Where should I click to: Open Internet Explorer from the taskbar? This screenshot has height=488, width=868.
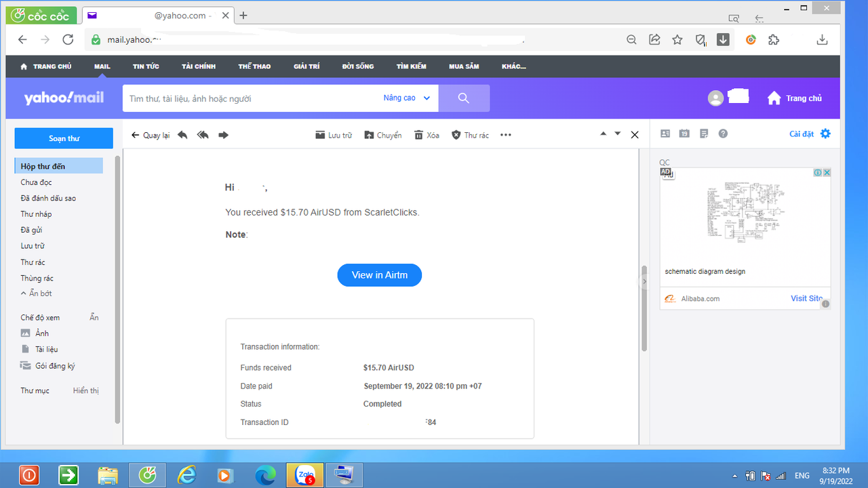[x=186, y=475]
